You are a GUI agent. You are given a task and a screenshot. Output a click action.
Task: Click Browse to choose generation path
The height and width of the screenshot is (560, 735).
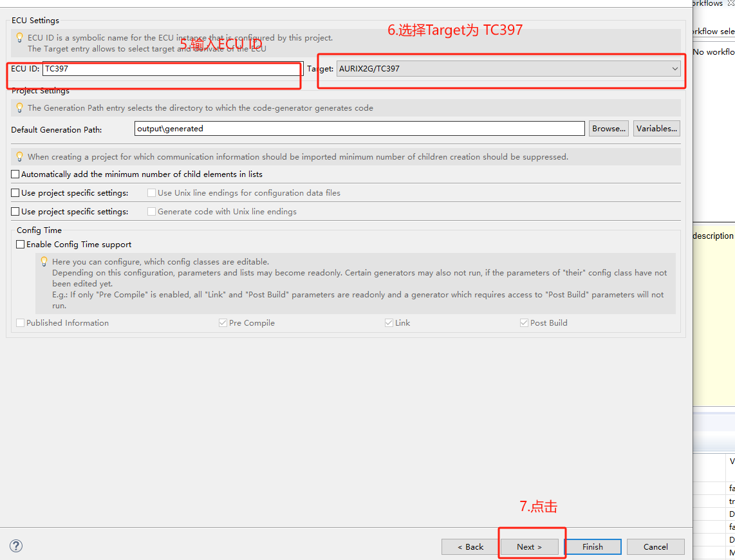[608, 129]
